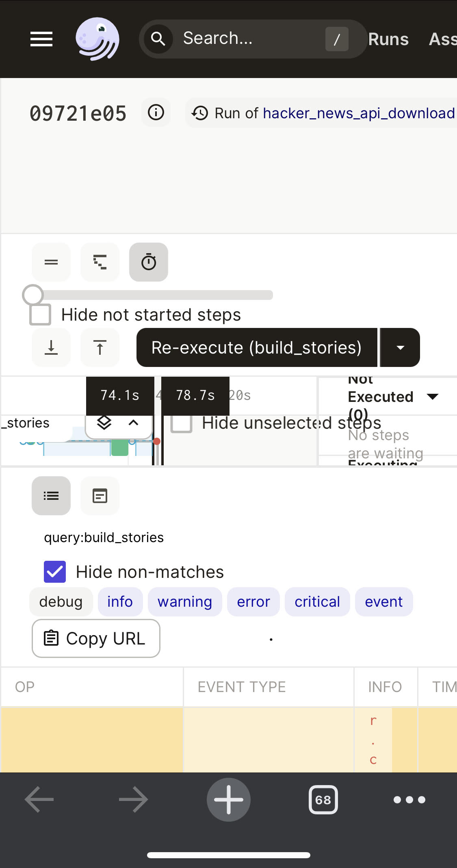The image size is (457, 868).
Task: Uncheck Hide non-matches
Action: (54, 572)
